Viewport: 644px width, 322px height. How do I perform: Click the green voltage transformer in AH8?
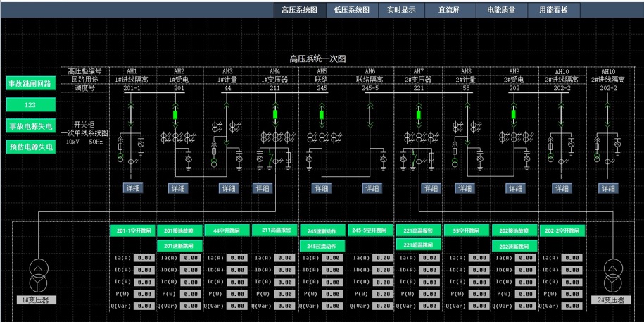pos(455,162)
